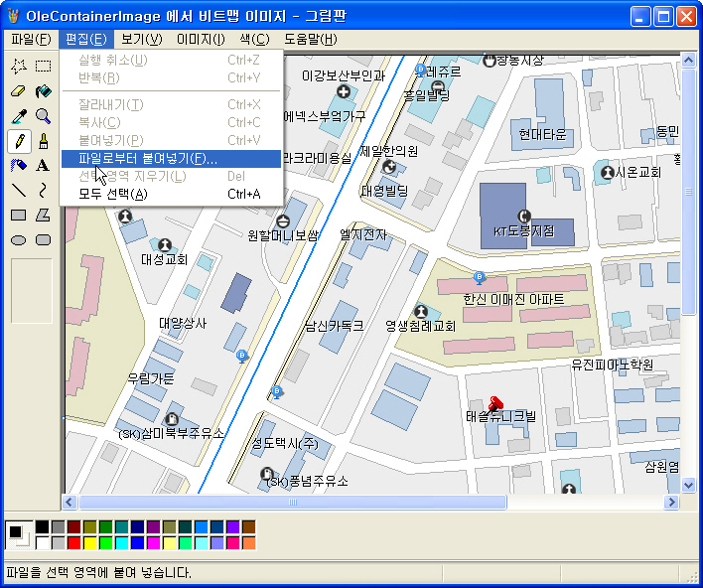Select the Polygon tool

(43, 216)
